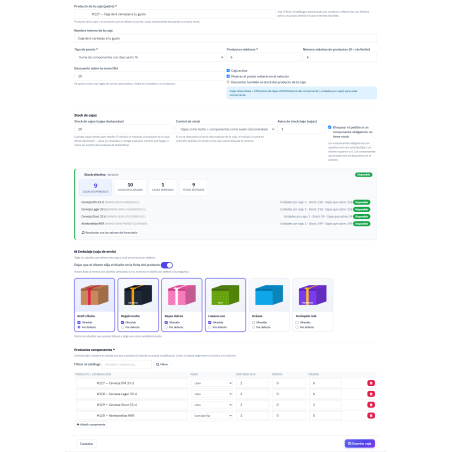452x452 pixels.
Task: Click the recalculate with form values button
Action: click(x=110, y=233)
